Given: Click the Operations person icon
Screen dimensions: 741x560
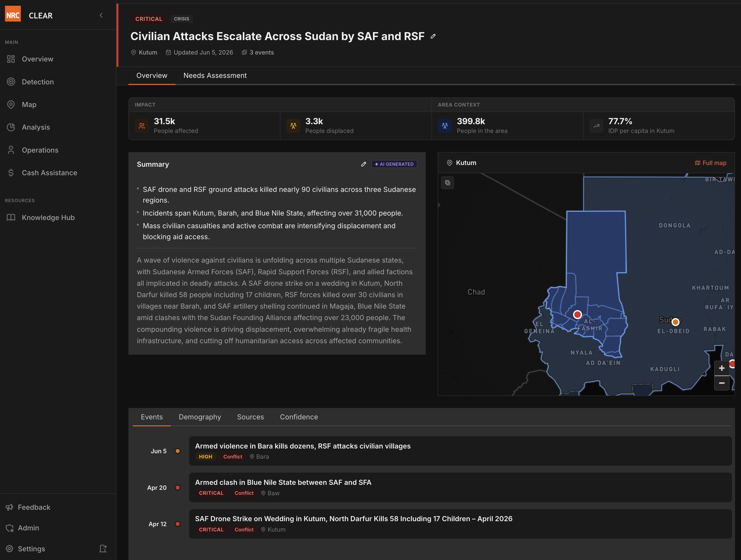Looking at the screenshot, I should click(11, 150).
